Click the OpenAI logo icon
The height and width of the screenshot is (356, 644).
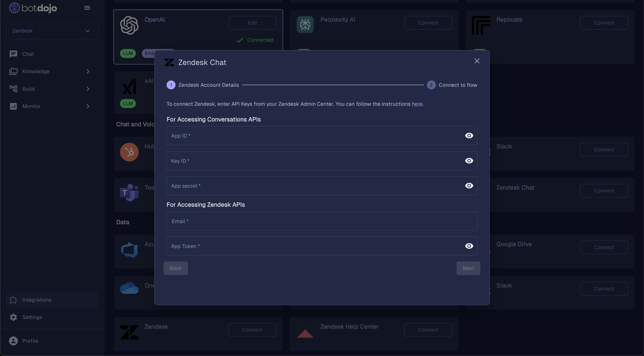129,25
